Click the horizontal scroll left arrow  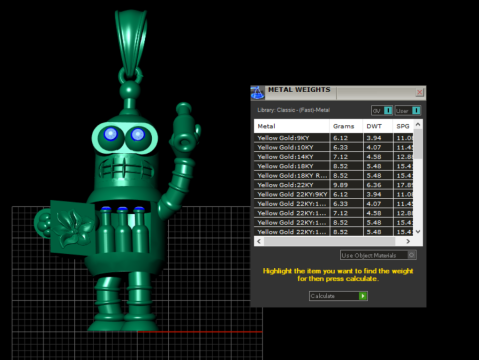point(259,241)
